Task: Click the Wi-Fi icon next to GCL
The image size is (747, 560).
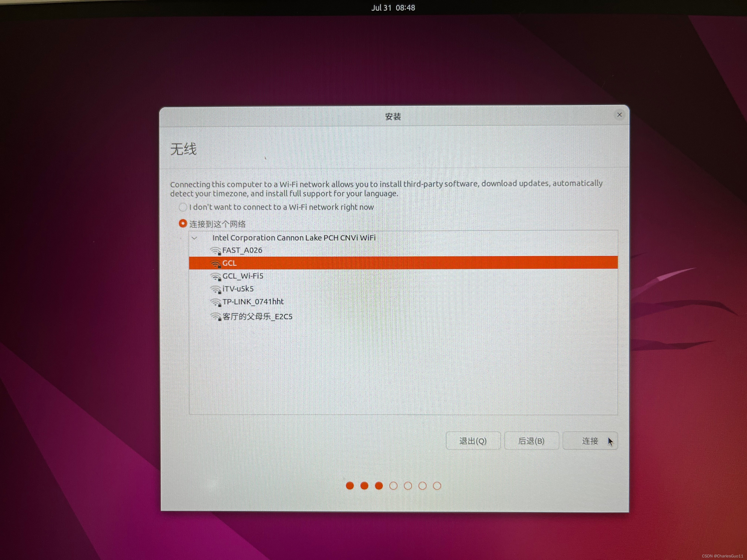Action: click(x=215, y=264)
